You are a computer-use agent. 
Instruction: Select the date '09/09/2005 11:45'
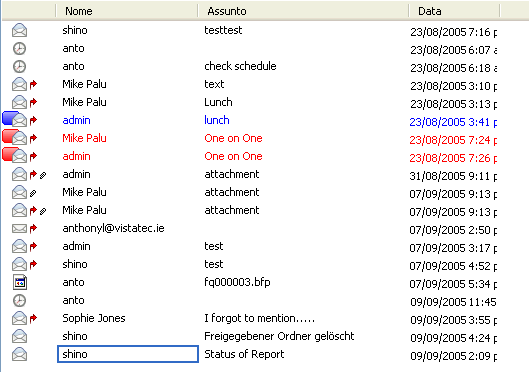[453, 302]
